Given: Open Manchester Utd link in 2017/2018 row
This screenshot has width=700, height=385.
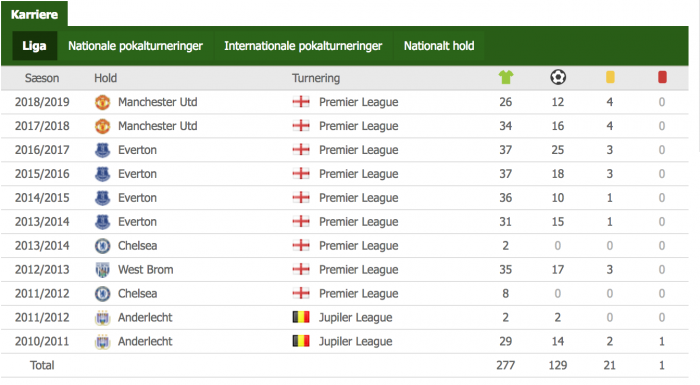Looking at the screenshot, I should point(158,126).
